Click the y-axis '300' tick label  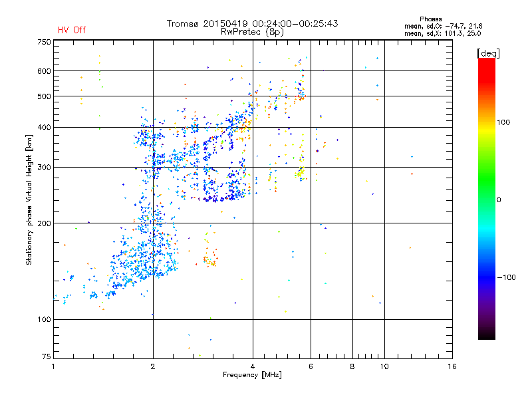click(44, 168)
